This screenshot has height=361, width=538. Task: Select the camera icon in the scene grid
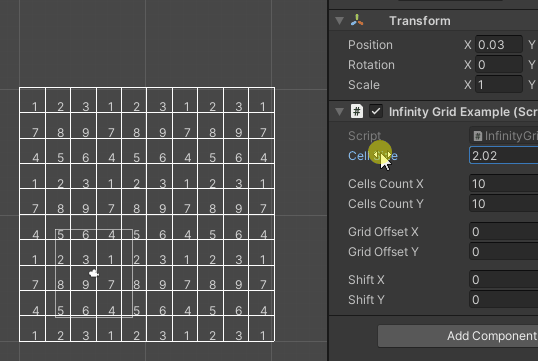pyautogui.click(x=94, y=273)
